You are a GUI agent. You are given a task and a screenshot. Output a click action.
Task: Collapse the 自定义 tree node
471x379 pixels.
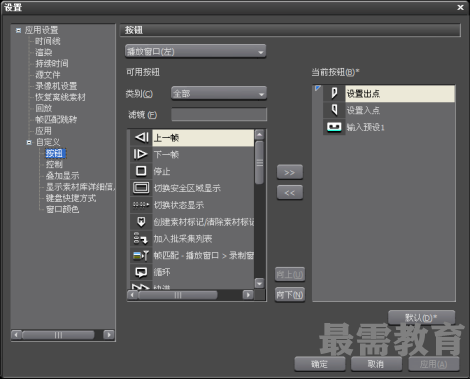click(29, 142)
